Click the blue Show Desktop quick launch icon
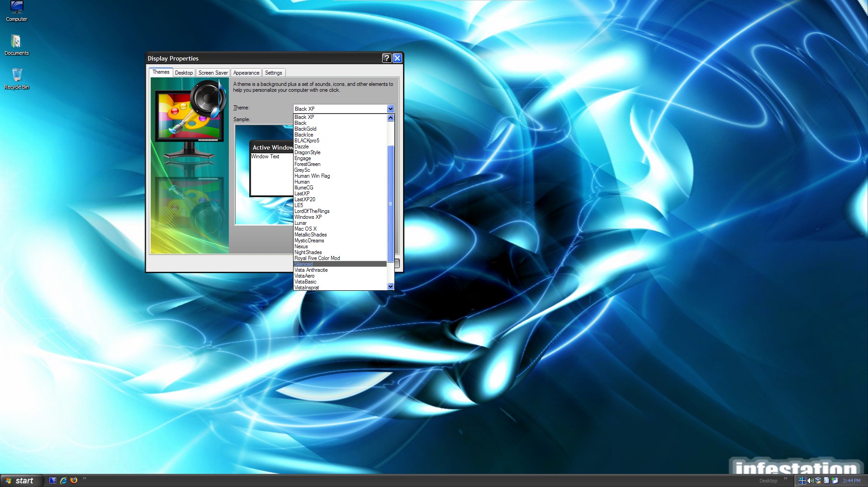 tap(53, 480)
